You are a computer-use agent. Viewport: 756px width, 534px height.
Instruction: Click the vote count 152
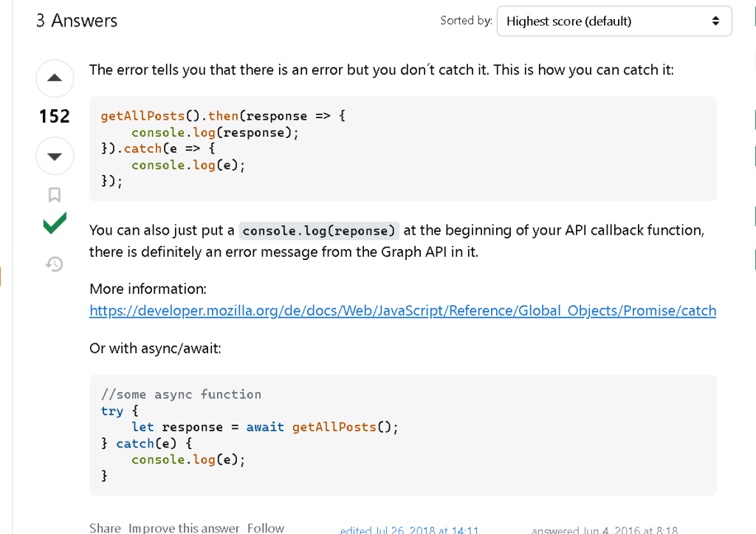[x=55, y=116]
